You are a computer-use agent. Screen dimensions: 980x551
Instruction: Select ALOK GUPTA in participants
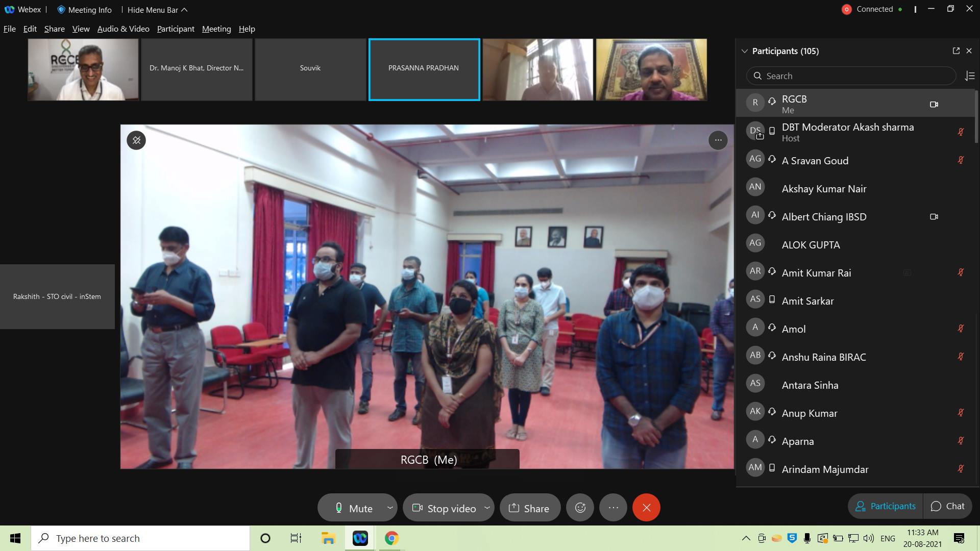pyautogui.click(x=855, y=244)
